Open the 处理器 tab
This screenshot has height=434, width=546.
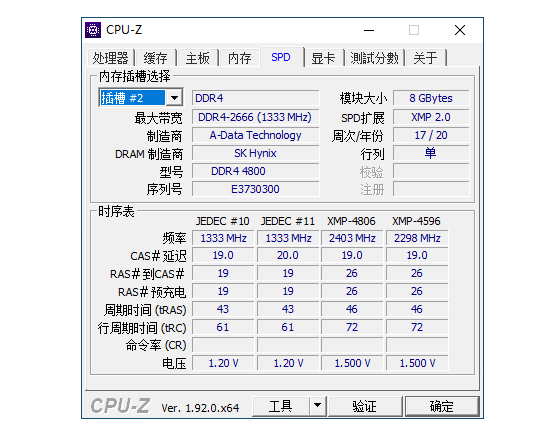(110, 58)
